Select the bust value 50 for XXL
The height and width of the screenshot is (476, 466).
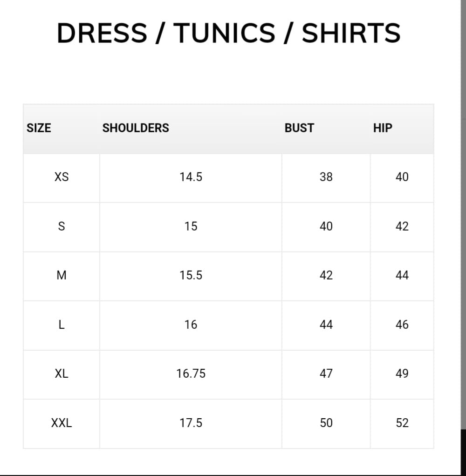(x=326, y=423)
